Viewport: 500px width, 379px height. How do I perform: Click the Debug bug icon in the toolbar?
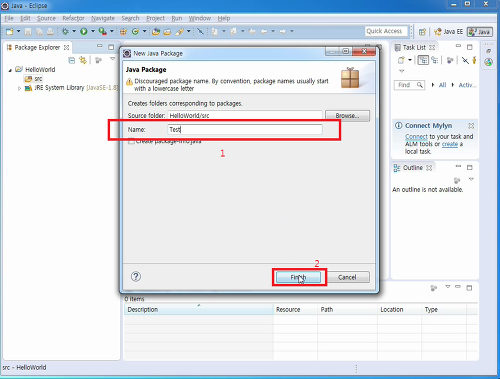[65, 31]
